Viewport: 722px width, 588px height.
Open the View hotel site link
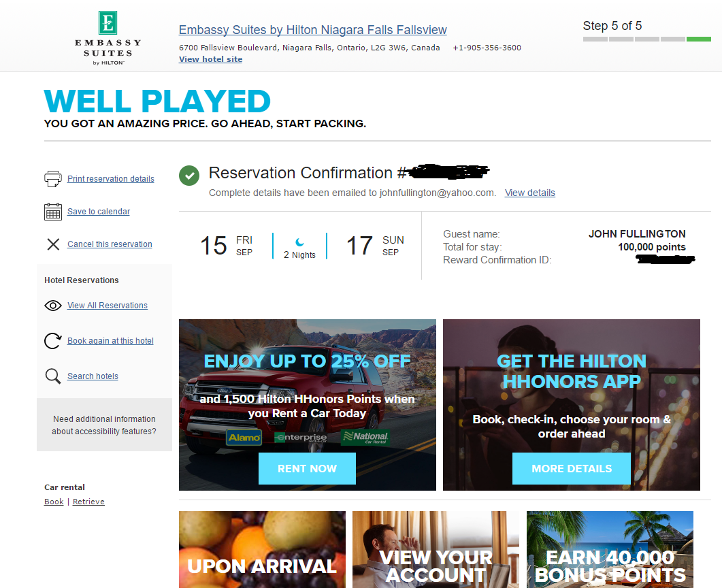210,59
